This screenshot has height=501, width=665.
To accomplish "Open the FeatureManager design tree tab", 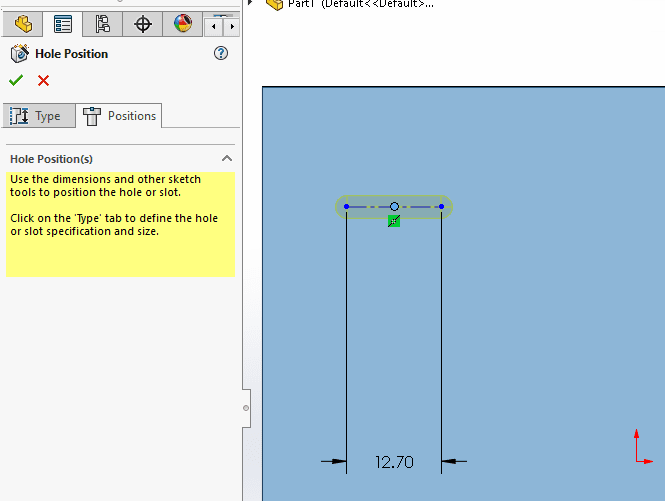I will (23, 24).
